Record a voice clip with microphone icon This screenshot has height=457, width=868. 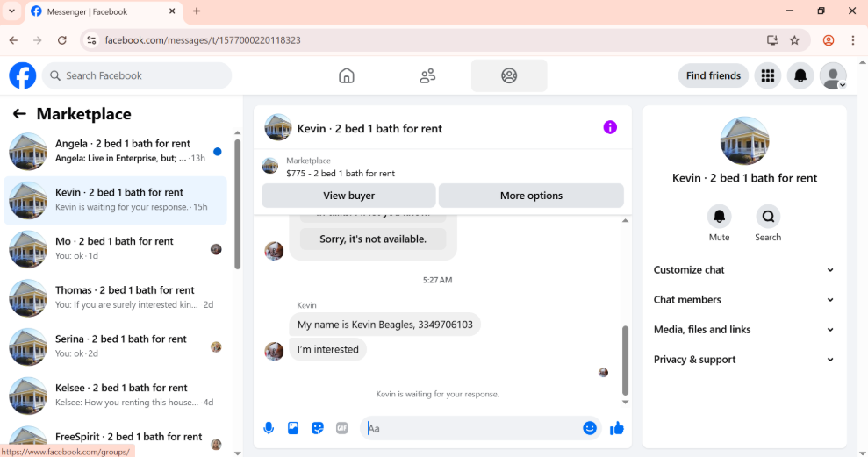[269, 428]
